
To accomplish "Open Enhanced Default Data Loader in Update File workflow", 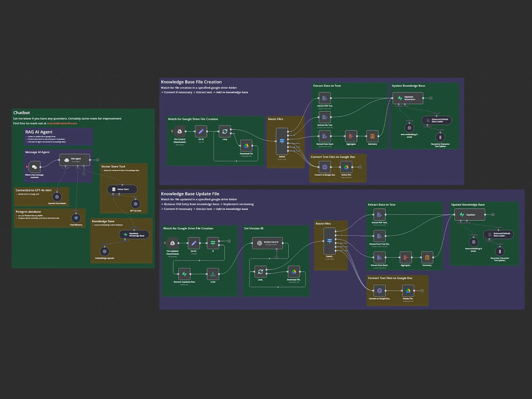I will click(498, 235).
